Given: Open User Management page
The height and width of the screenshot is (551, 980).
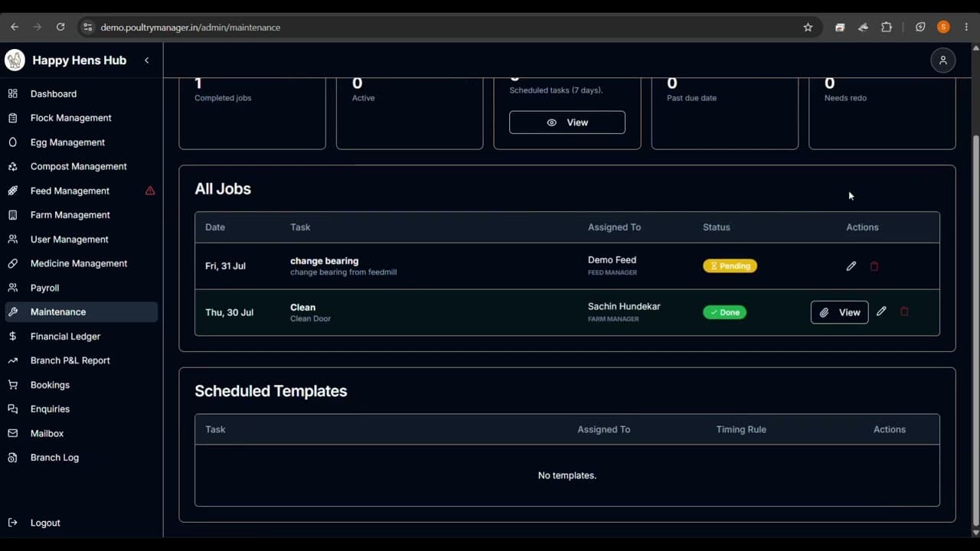Looking at the screenshot, I should pyautogui.click(x=81, y=240).
